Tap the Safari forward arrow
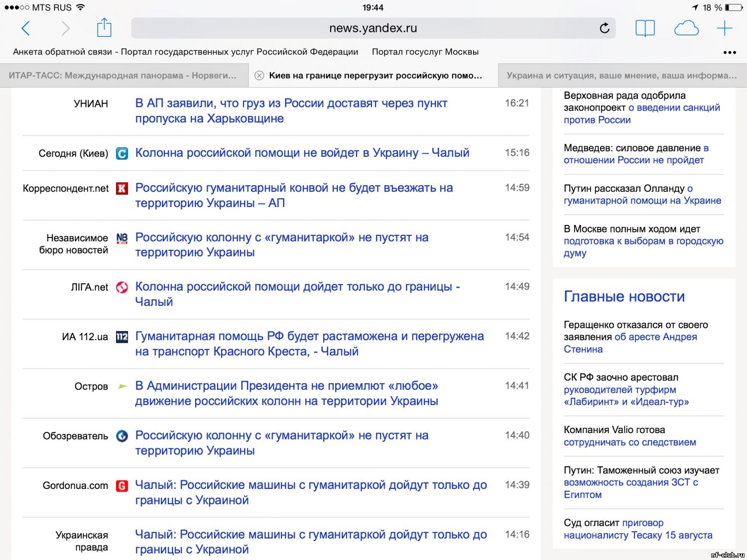Viewport: 747px width, 560px height. [65, 28]
